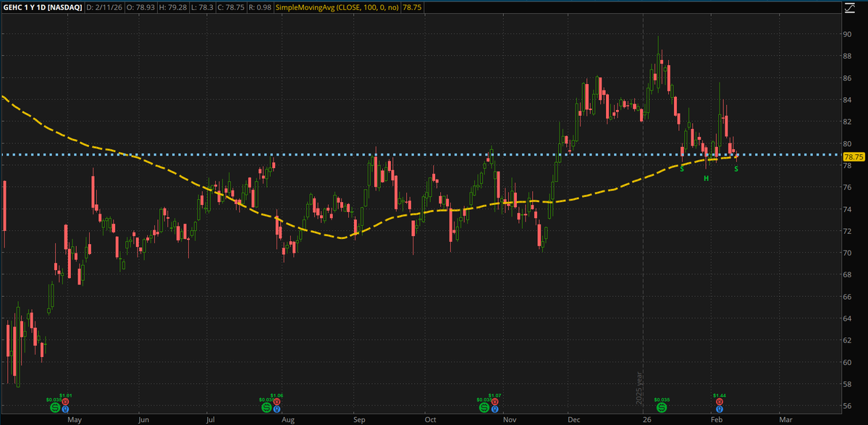Click blue conference call icon below $1.01 earnings
This screenshot has height=425, width=868.
point(65,410)
